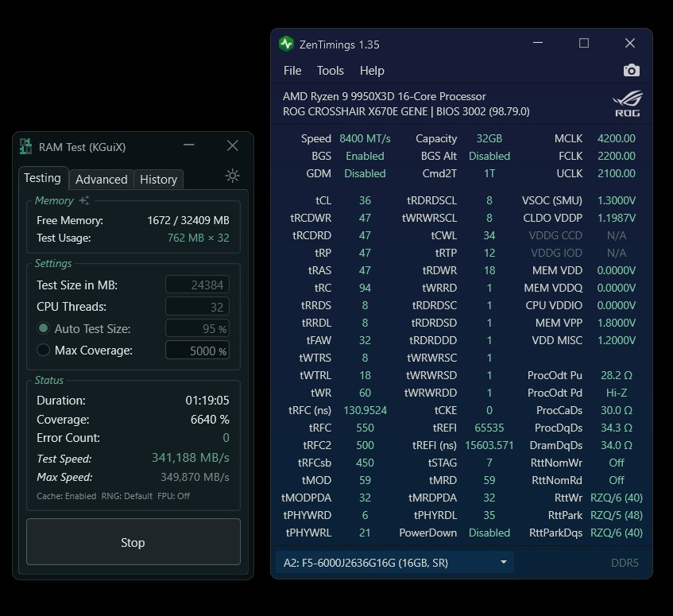Click the VSOC (SMU) value 1.3000V
This screenshot has height=616, width=673.
tap(616, 200)
